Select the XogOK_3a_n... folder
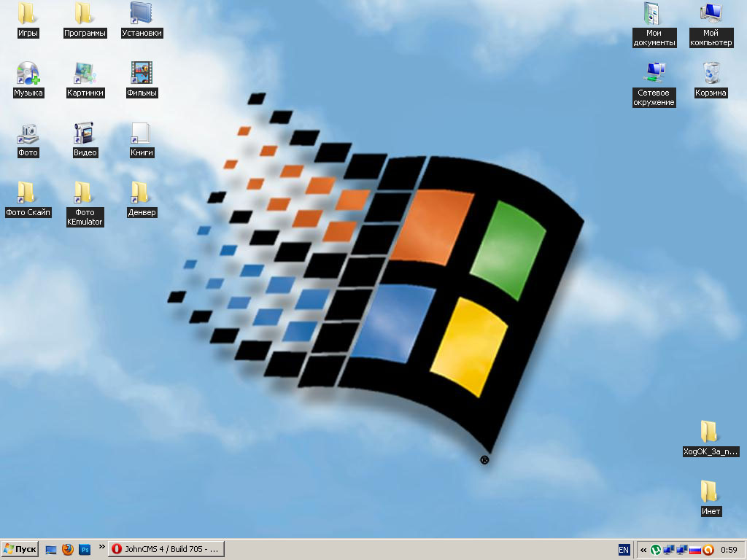The height and width of the screenshot is (560, 747). click(711, 438)
